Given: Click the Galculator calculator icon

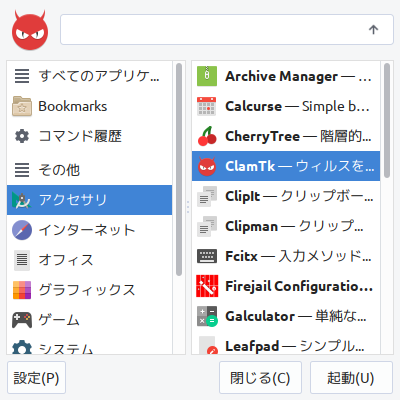Looking at the screenshot, I should [207, 316].
